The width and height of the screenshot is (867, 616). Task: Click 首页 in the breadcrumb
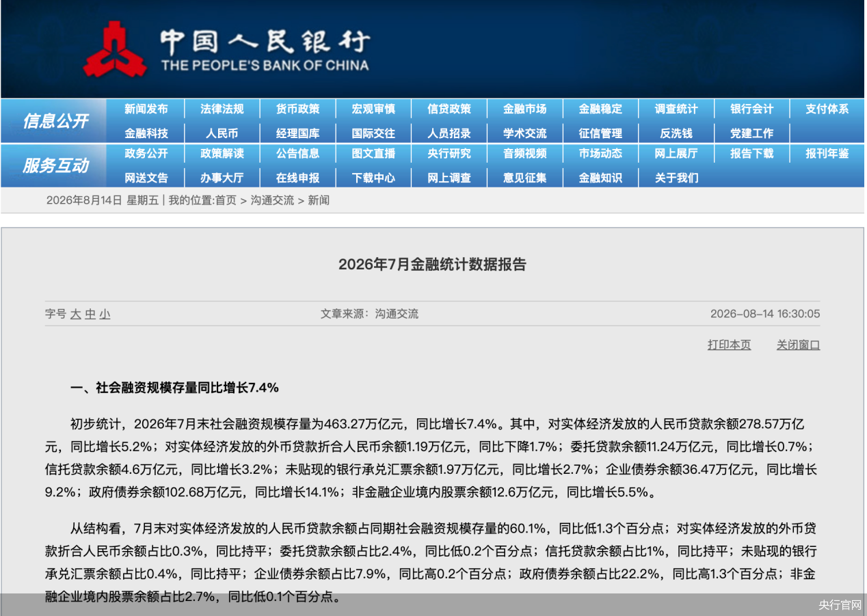(x=226, y=200)
